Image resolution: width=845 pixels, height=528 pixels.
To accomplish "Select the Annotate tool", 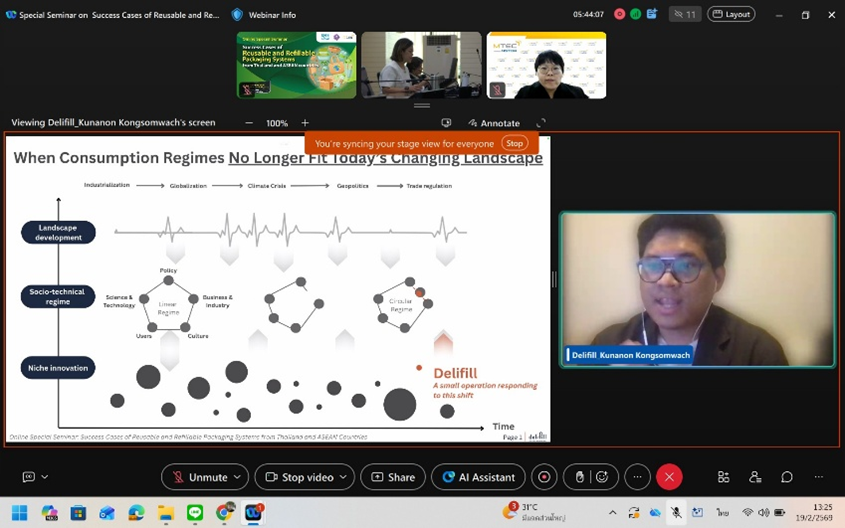I will (493, 123).
